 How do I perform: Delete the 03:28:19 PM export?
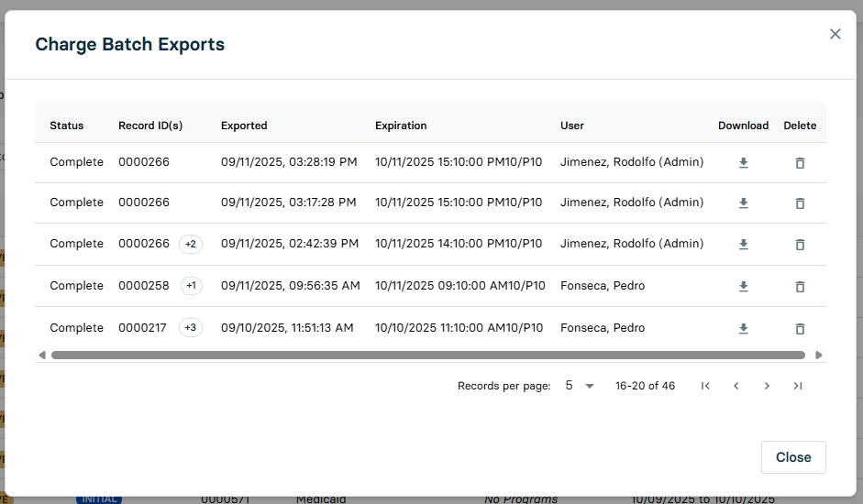coord(800,163)
